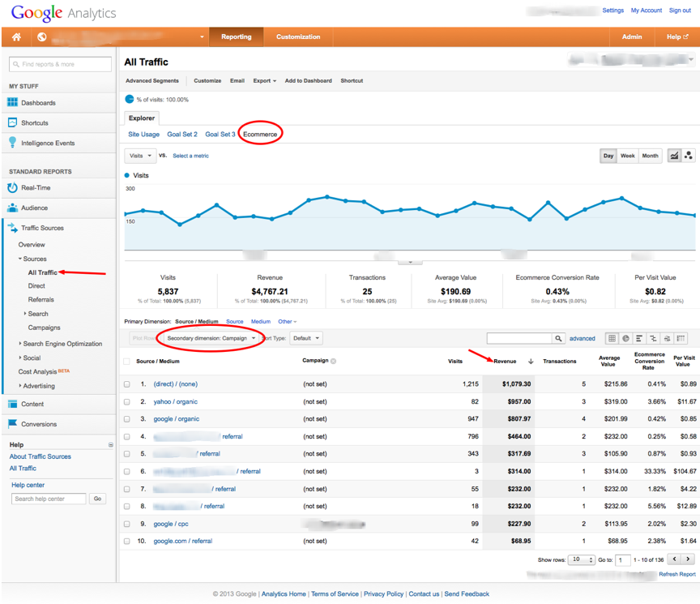Expand the Search Engine Optimization section
The width and height of the screenshot is (700, 604).
(x=62, y=344)
